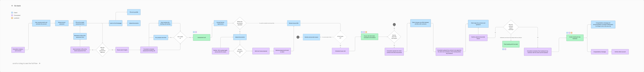Image resolution: width=644 pixels, height=72 pixels.
Task: Select the "Decline upload and provide reason" node
Action: [x=478, y=38]
